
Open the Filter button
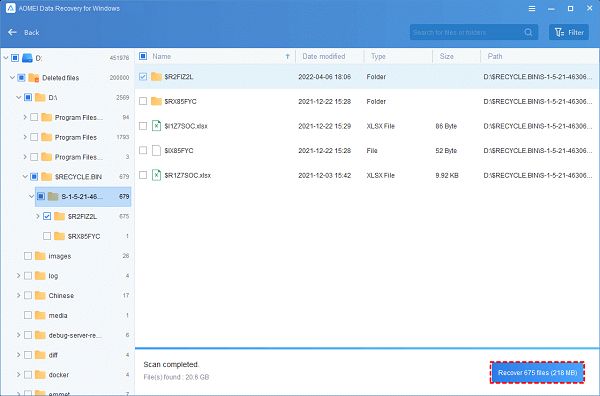[569, 33]
